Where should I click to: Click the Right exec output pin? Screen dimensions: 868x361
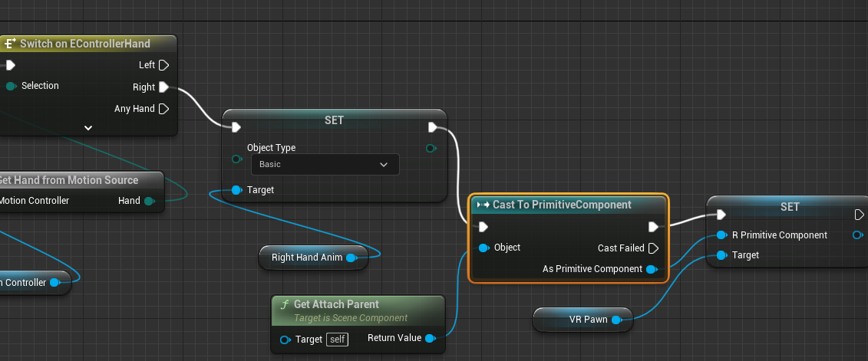coord(164,87)
